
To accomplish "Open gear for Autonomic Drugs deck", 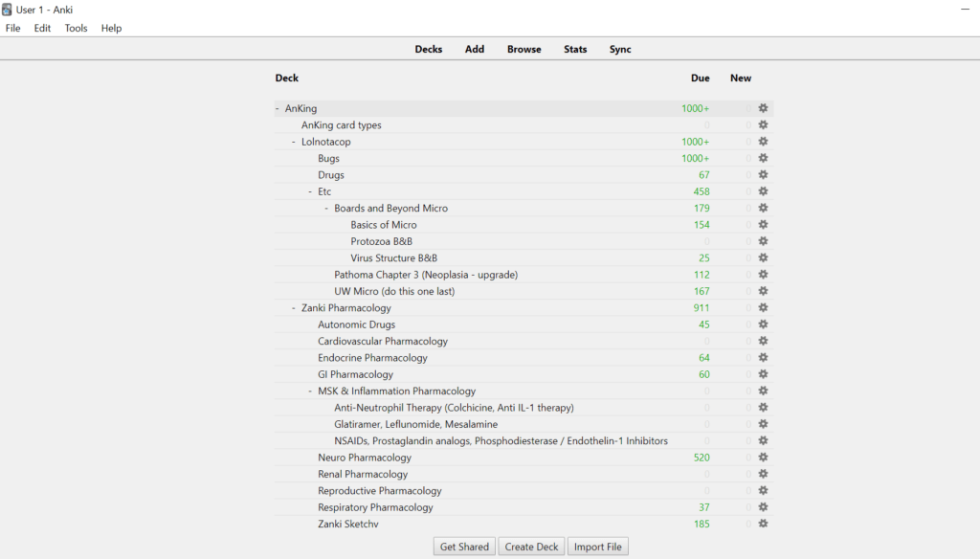I will coord(763,324).
